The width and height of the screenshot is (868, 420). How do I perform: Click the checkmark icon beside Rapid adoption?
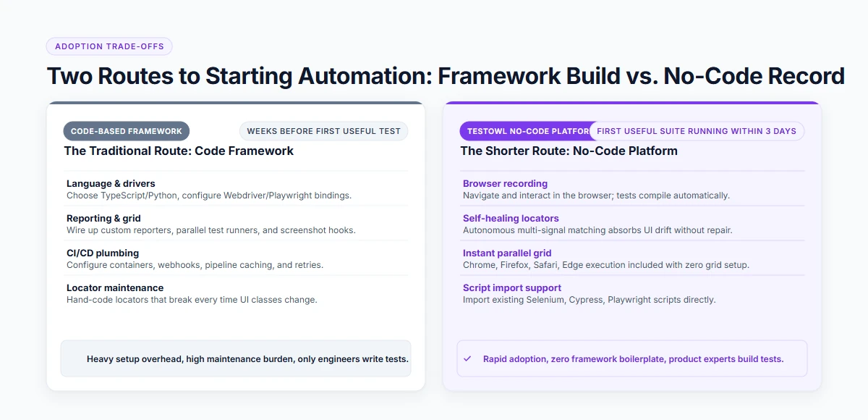tap(467, 358)
